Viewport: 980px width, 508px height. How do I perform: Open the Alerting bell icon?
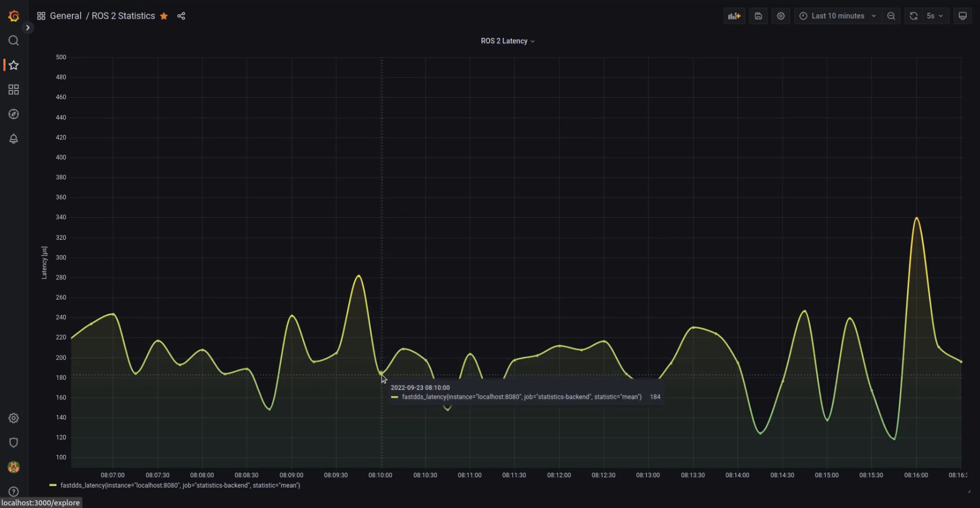[x=13, y=139]
